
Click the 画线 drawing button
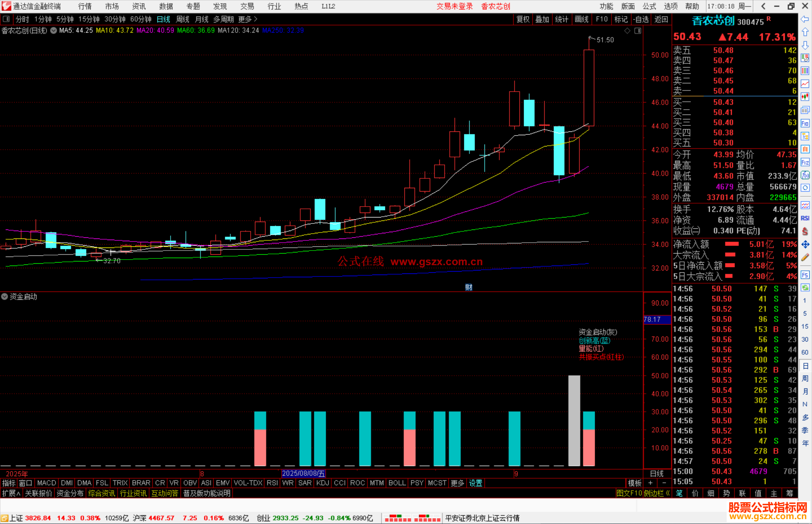tap(582, 19)
